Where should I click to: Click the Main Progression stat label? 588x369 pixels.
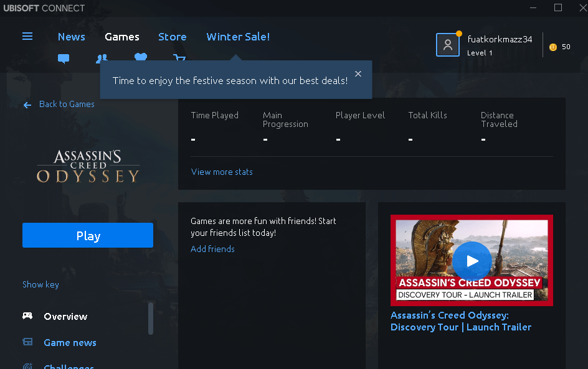285,119
